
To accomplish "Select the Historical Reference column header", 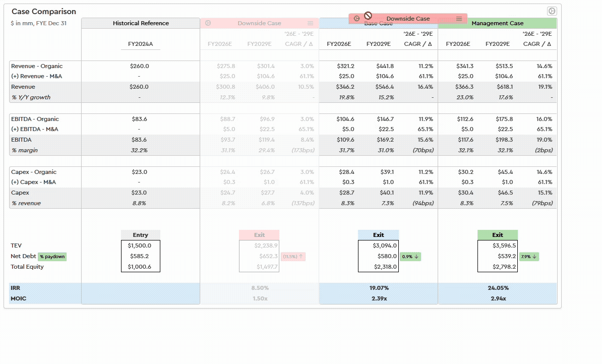I will click(x=141, y=23).
